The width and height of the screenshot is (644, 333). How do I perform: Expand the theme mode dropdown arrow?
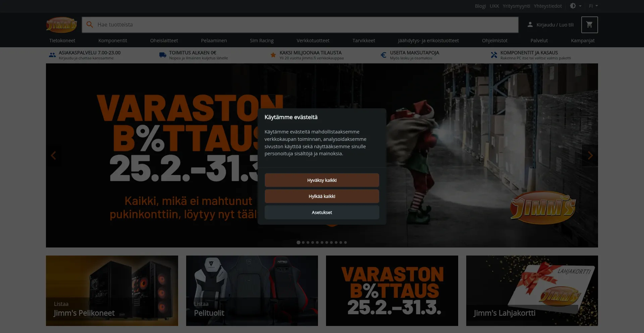(x=580, y=6)
